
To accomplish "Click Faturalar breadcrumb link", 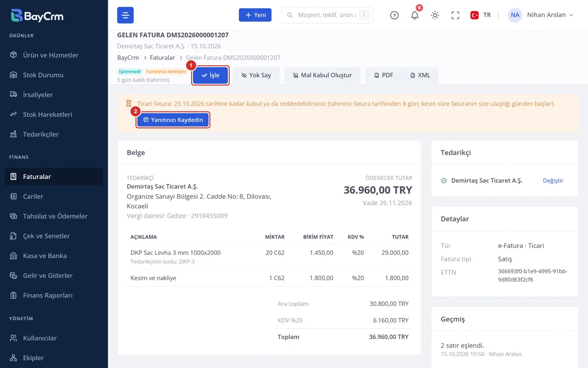I will (162, 58).
